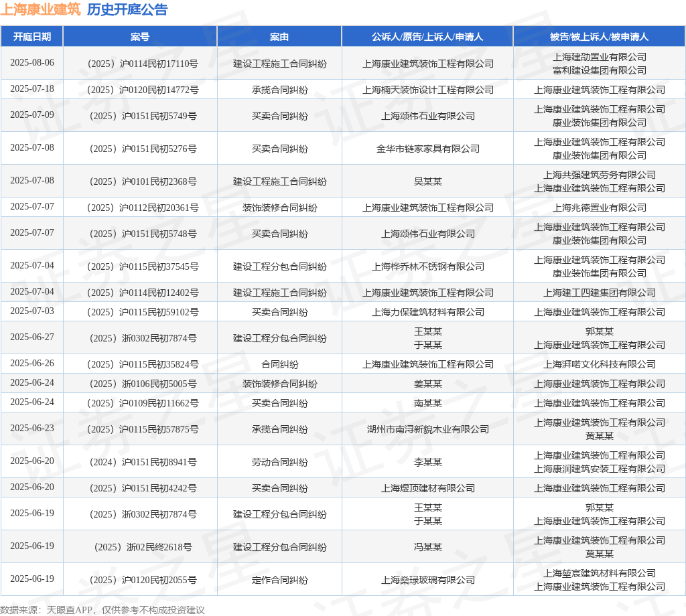Screen dimensions: 686x616
Task: Click 劳动合同纠纷 cause cell
Action: [x=279, y=463]
